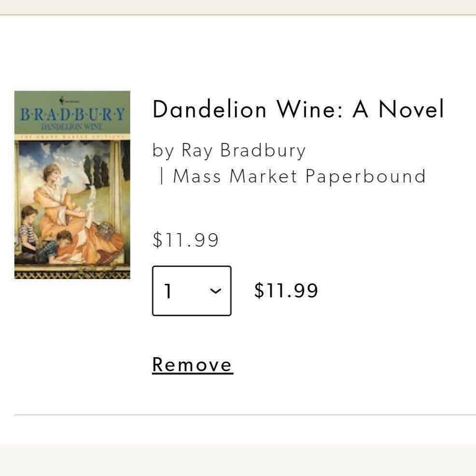Click the Grand Master Editions band on cover
The height and width of the screenshot is (476, 476).
click(x=72, y=137)
